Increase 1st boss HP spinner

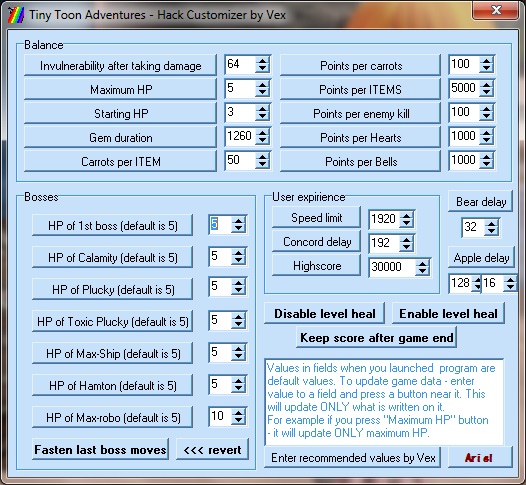(x=239, y=221)
